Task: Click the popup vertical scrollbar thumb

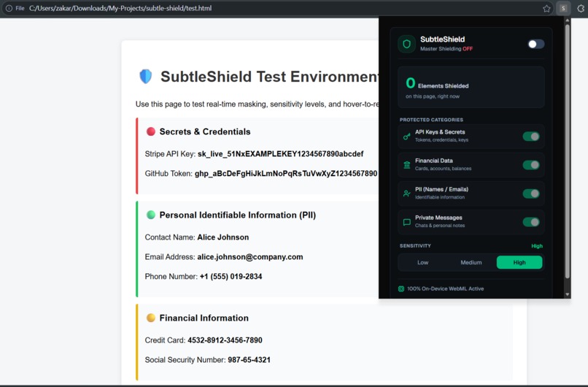Action: pyautogui.click(x=568, y=152)
